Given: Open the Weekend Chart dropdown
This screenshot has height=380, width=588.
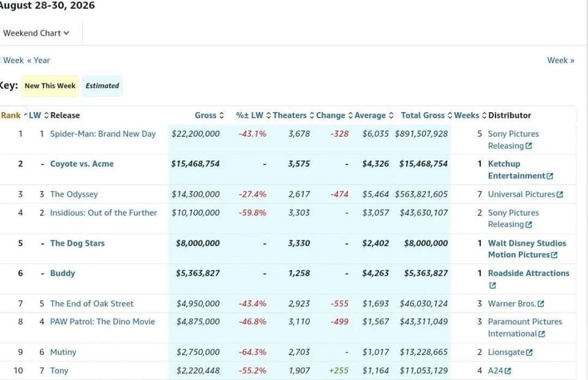Looking at the screenshot, I should coord(36,33).
